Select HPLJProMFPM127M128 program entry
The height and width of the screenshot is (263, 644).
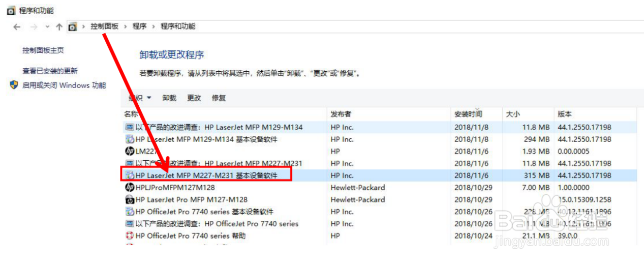pos(379,188)
